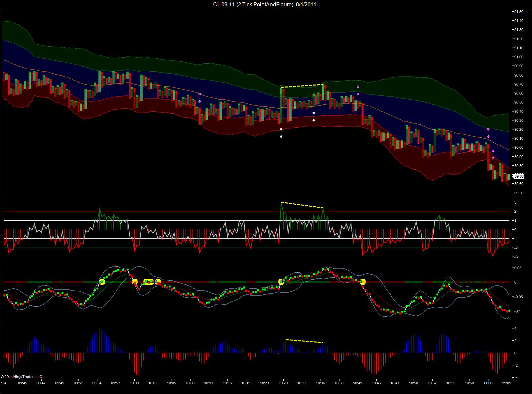Click the -0.05 oscillator axis label
The width and height of the screenshot is (532, 394).
pyautogui.click(x=518, y=297)
